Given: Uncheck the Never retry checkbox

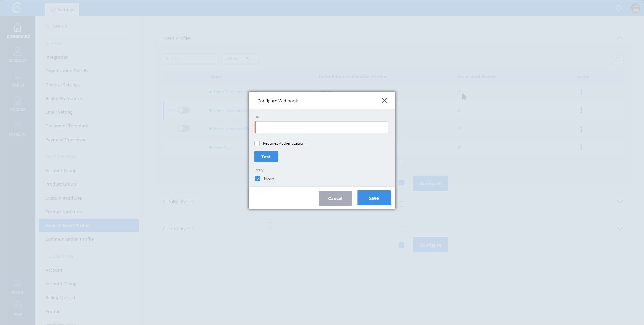Looking at the screenshot, I should click(258, 179).
